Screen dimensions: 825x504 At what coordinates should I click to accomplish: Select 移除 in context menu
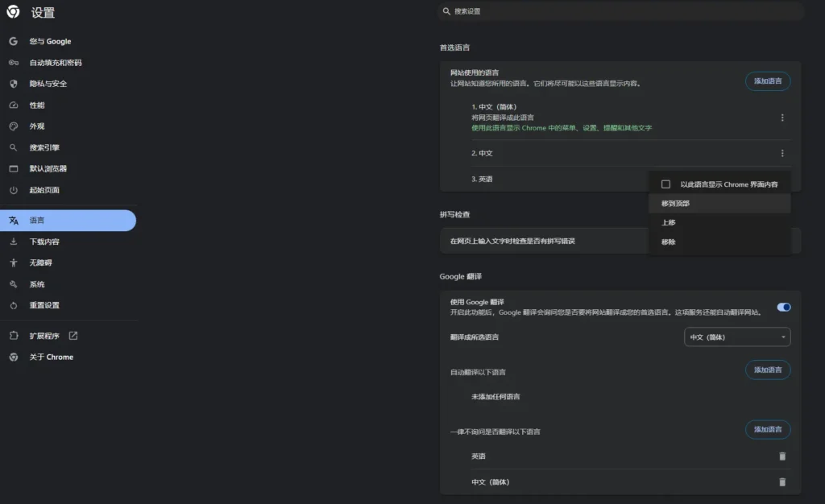(x=719, y=242)
